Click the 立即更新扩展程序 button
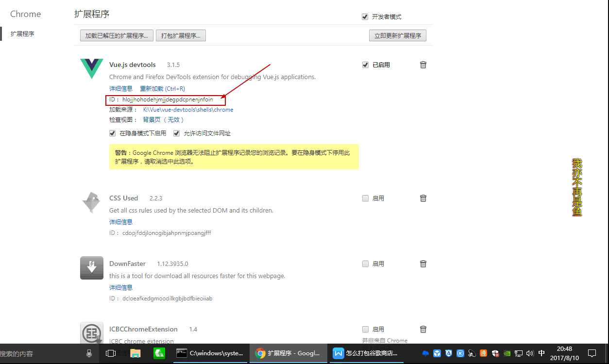609x364 pixels. 398,35
